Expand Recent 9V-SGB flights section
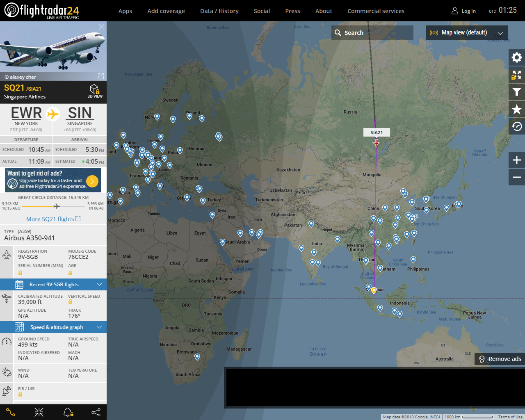Viewport: 525px width, 420px height. tap(53, 284)
